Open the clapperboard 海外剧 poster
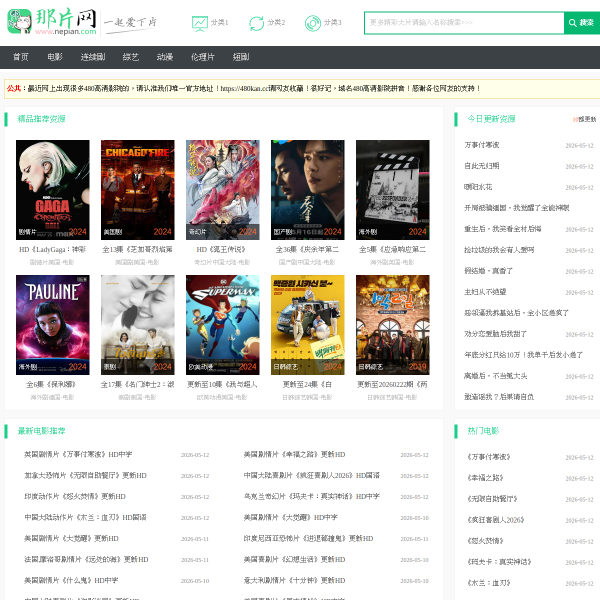Image resolution: width=600 pixels, height=600 pixels. (393, 190)
